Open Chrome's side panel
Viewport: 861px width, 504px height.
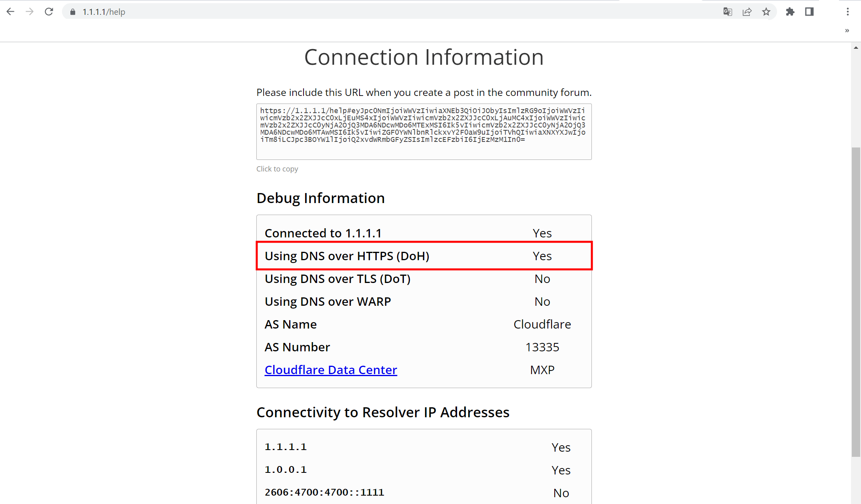click(809, 12)
